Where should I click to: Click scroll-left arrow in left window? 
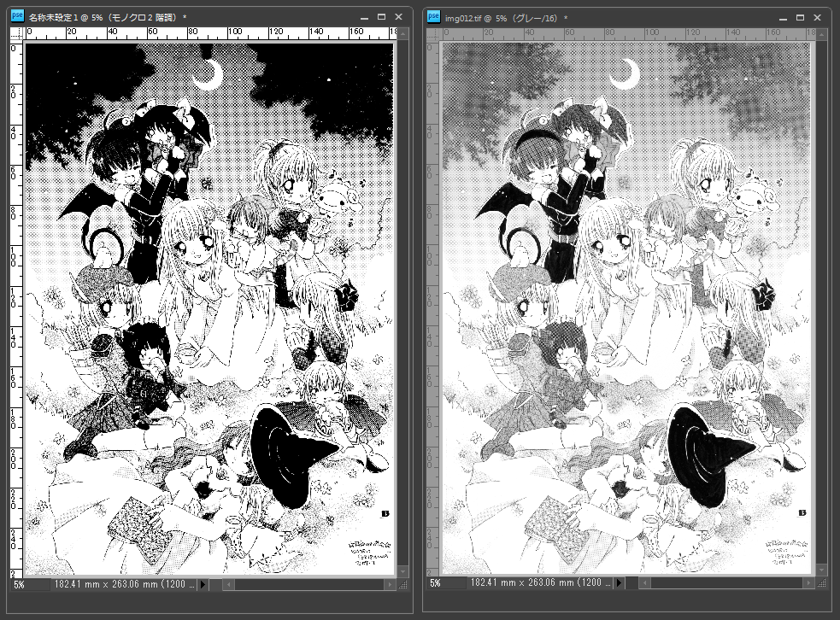(229, 585)
